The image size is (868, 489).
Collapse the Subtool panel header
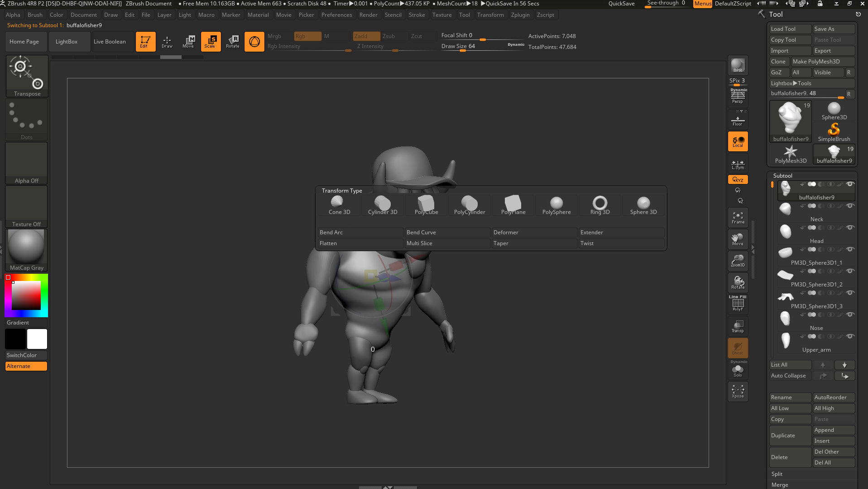click(x=783, y=176)
